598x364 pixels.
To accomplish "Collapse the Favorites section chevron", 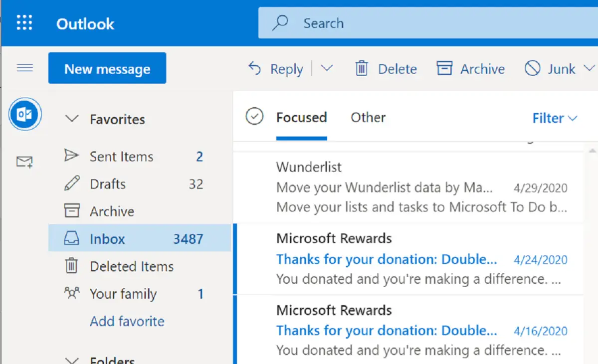I will coord(72,119).
